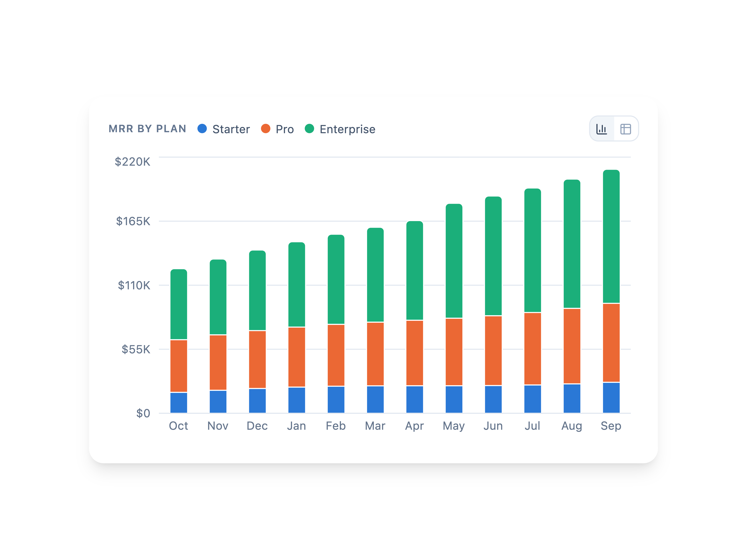Switch to table view

coord(626,129)
